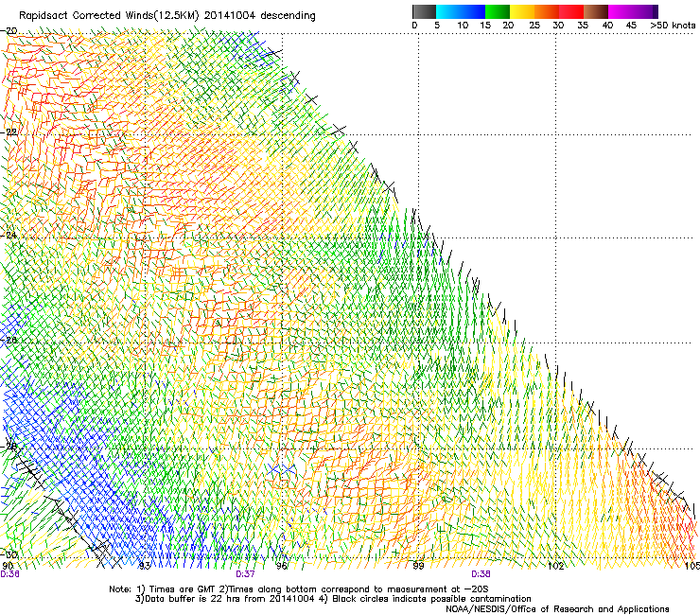
Task: Click the '-26' latitude axis label
Action: [x=9, y=340]
